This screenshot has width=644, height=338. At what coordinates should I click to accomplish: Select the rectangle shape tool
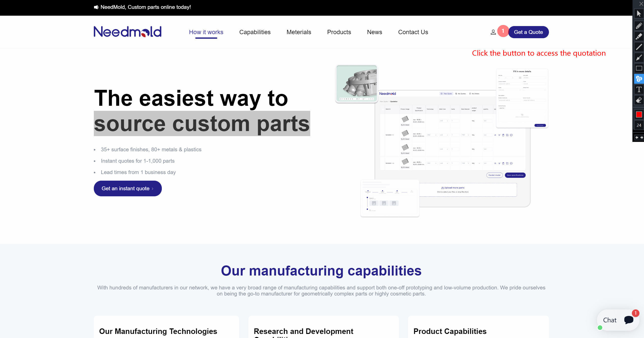point(639,68)
